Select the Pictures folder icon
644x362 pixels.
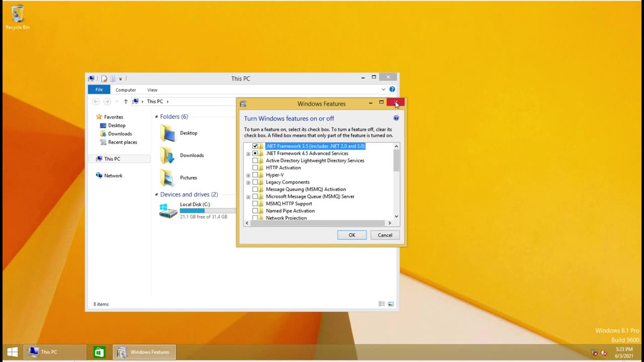[x=168, y=177]
